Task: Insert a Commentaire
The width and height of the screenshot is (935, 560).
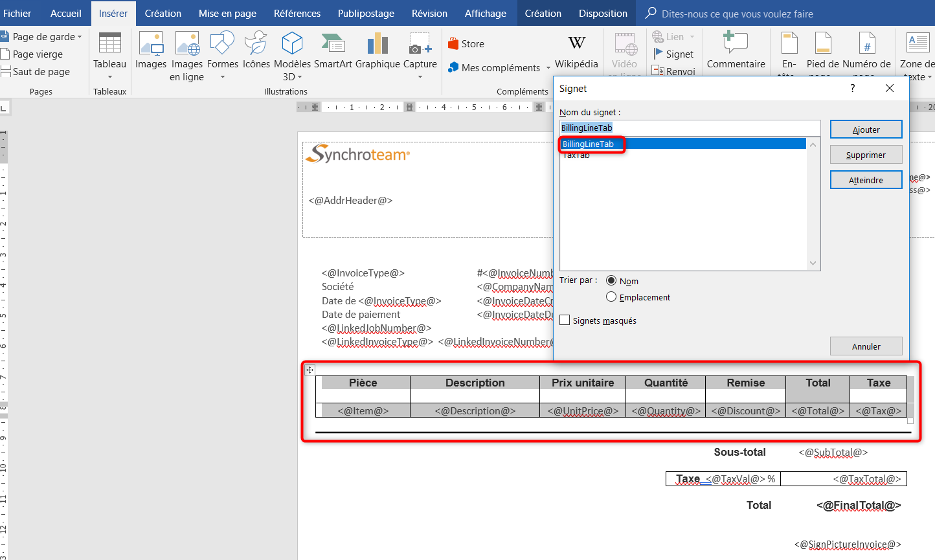Action: click(736, 50)
